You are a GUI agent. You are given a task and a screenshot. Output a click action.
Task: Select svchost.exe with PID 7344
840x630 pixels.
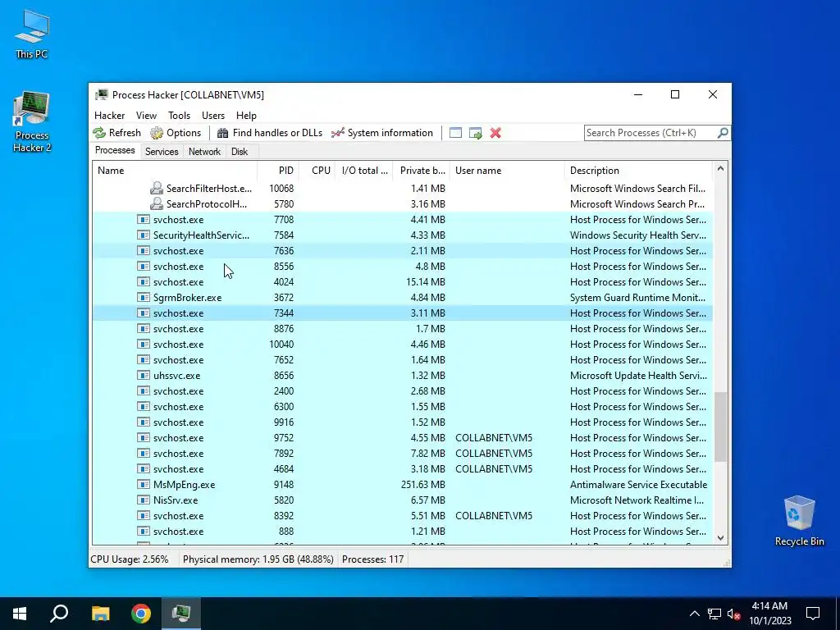pyautogui.click(x=402, y=313)
